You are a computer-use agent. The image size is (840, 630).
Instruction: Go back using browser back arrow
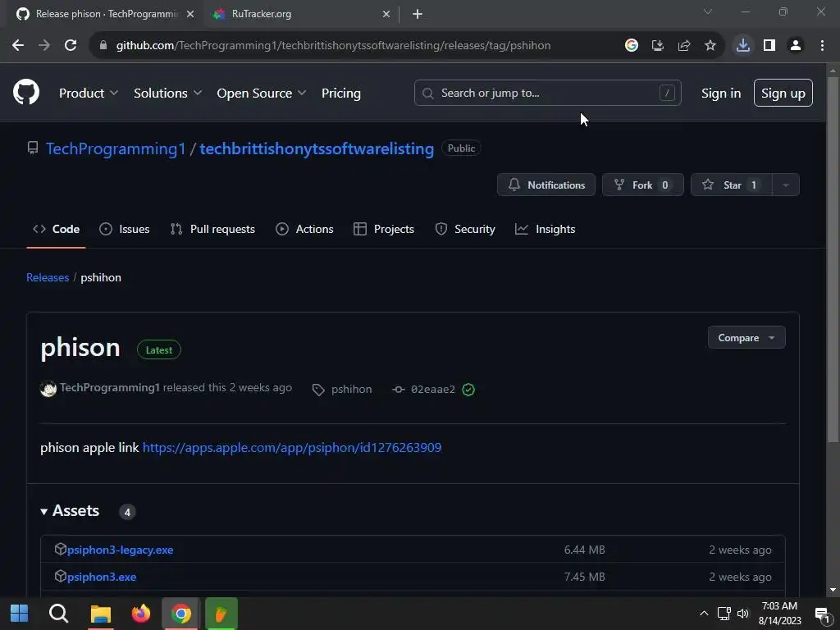tap(18, 46)
